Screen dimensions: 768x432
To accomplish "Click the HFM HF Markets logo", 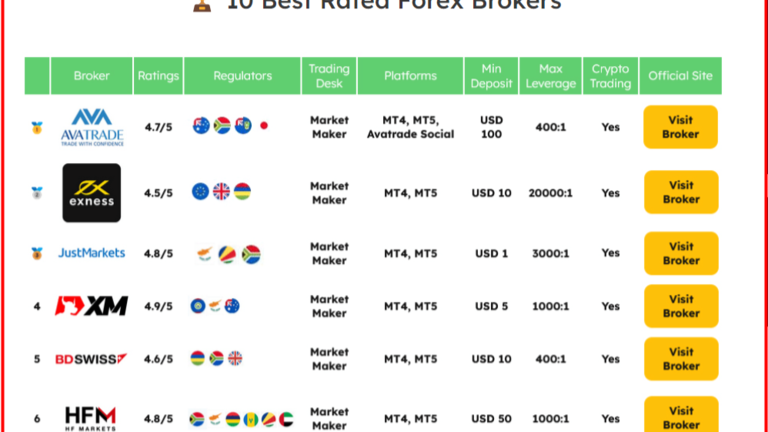I will 92,417.
